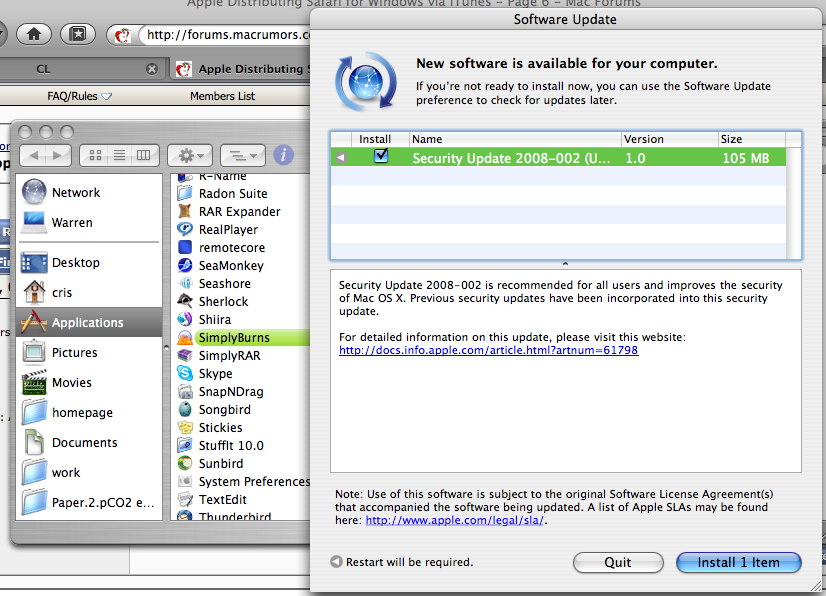
Task: Click the 105 MB size cell
Action: (745, 158)
